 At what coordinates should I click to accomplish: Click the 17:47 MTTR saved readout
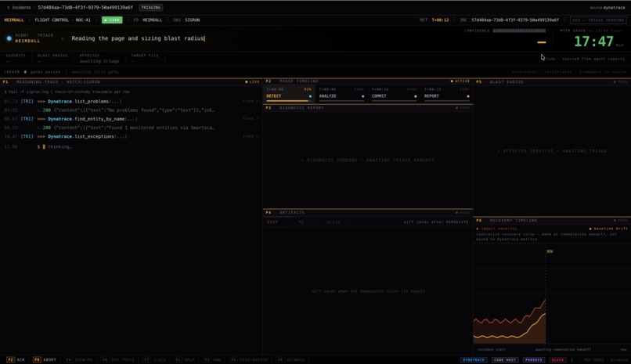593,41
